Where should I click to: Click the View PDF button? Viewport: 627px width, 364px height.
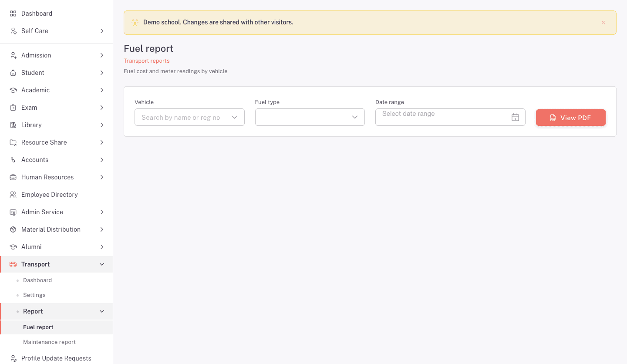(x=570, y=118)
